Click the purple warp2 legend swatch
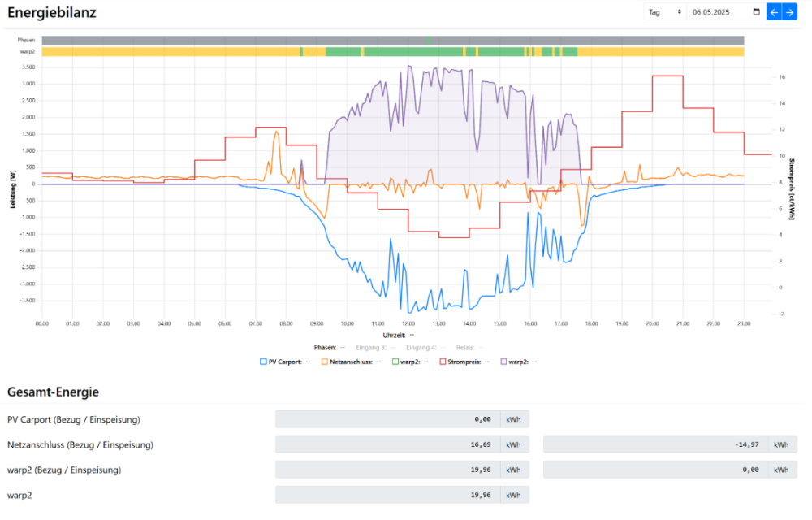 pyautogui.click(x=502, y=362)
